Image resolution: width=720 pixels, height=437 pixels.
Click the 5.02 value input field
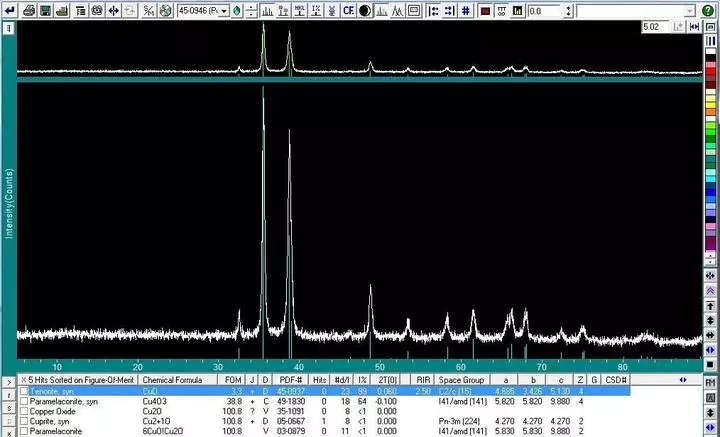(655, 27)
